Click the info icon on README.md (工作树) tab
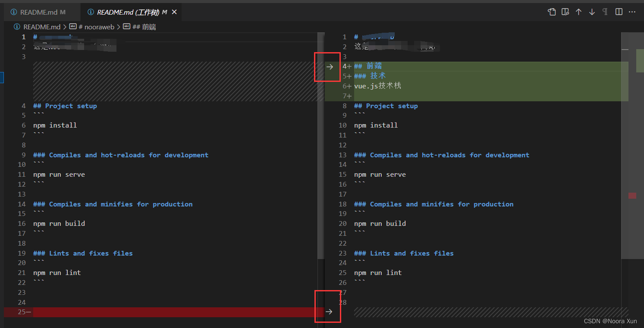The height and width of the screenshot is (328, 644). 91,12
